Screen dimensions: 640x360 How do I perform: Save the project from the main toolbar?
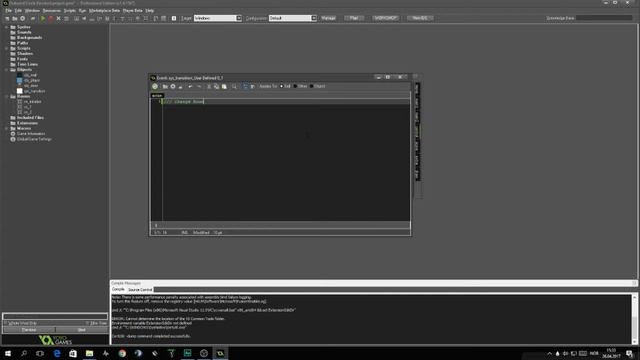[22, 18]
